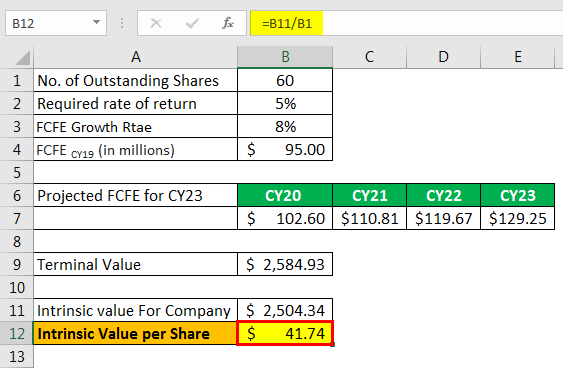Click cell 'No. of Outstanding Shares'
This screenshot has width=563, height=368.
(135, 80)
